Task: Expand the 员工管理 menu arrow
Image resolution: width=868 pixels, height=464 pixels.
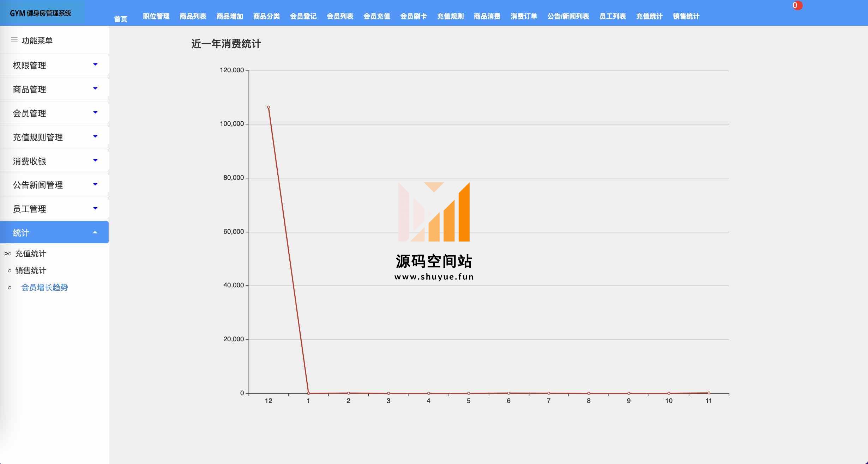Action: point(95,208)
